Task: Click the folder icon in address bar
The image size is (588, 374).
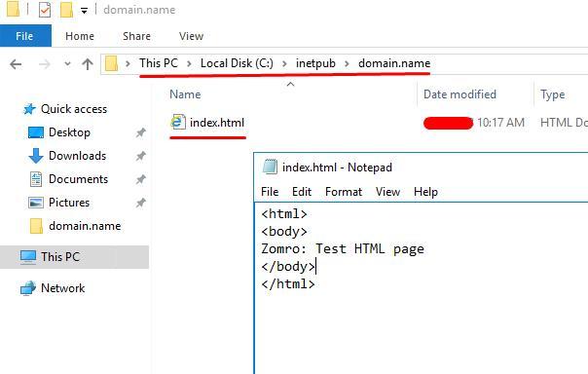Action: click(111, 63)
